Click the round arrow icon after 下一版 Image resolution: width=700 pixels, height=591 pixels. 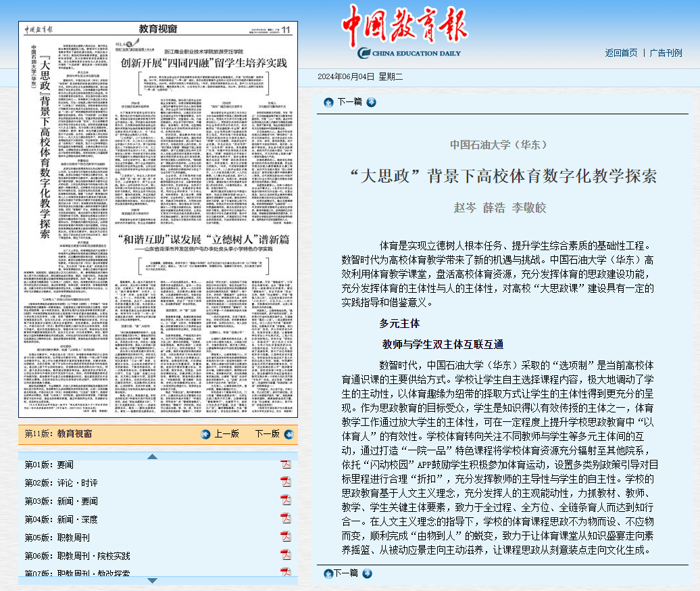click(x=288, y=434)
